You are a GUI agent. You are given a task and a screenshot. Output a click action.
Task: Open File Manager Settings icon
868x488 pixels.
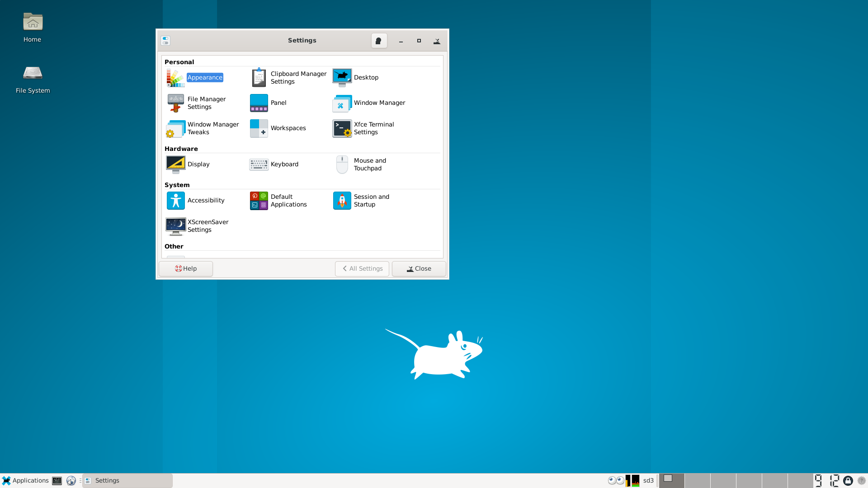click(x=175, y=103)
